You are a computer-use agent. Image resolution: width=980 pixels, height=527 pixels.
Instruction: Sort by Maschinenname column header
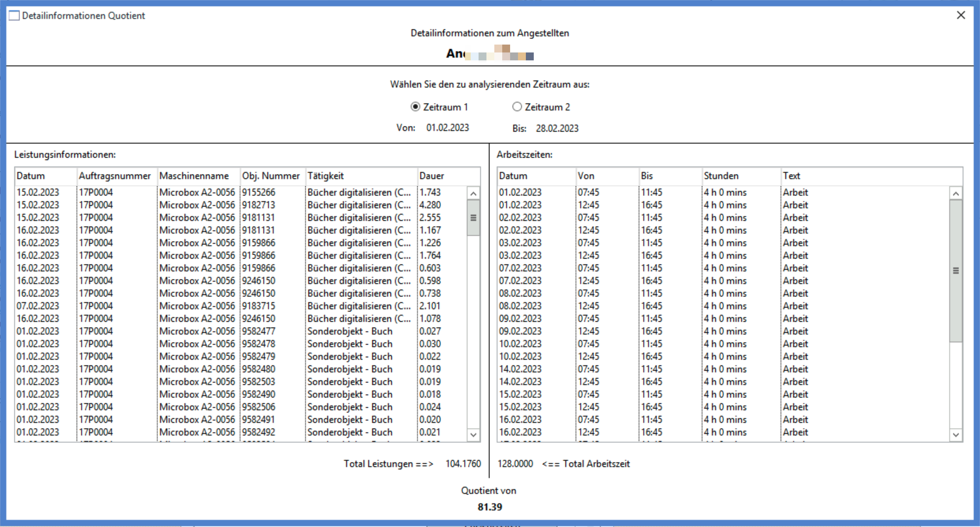point(194,176)
